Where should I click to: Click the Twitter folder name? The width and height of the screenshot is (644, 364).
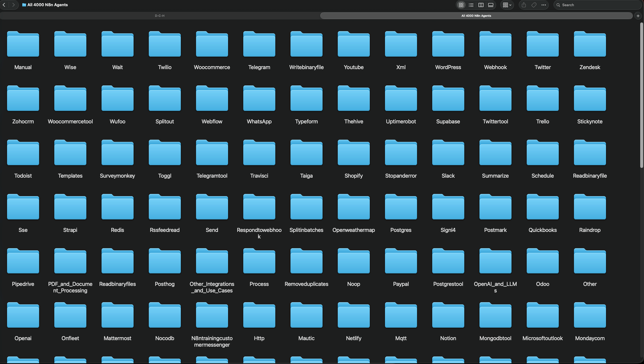click(x=543, y=67)
